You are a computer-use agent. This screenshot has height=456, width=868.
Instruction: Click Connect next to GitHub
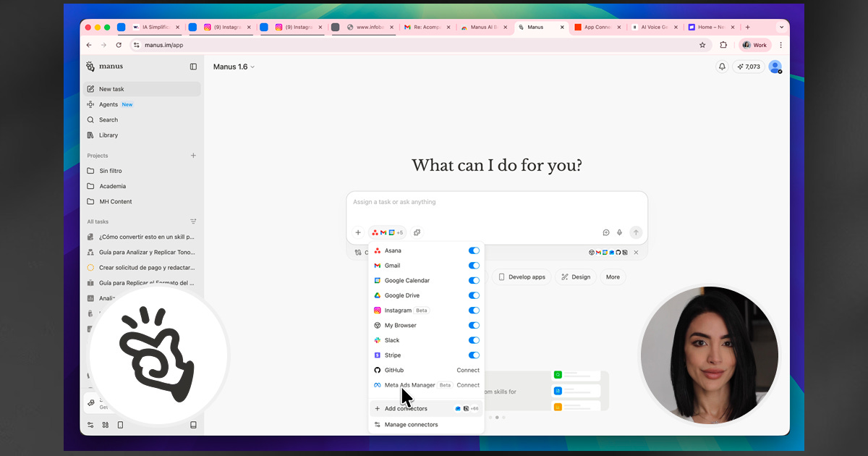pyautogui.click(x=468, y=370)
